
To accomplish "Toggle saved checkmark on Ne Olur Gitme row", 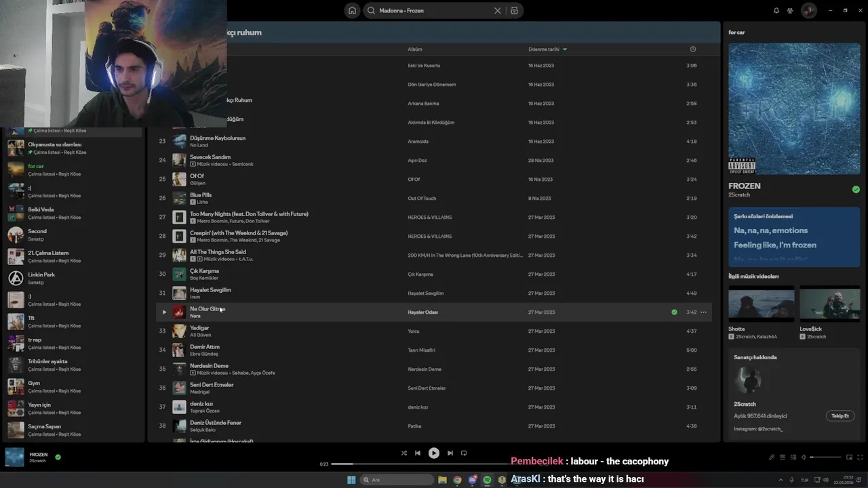I will coord(674,312).
